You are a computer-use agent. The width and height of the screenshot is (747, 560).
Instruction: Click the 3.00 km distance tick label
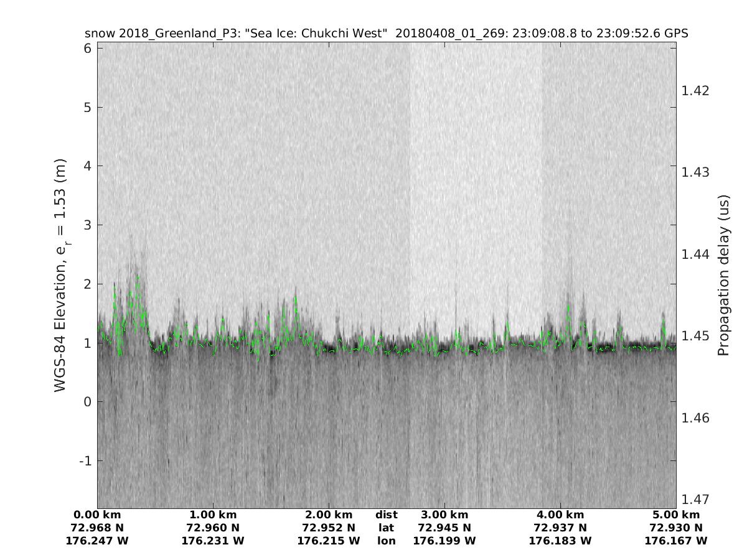(x=444, y=515)
